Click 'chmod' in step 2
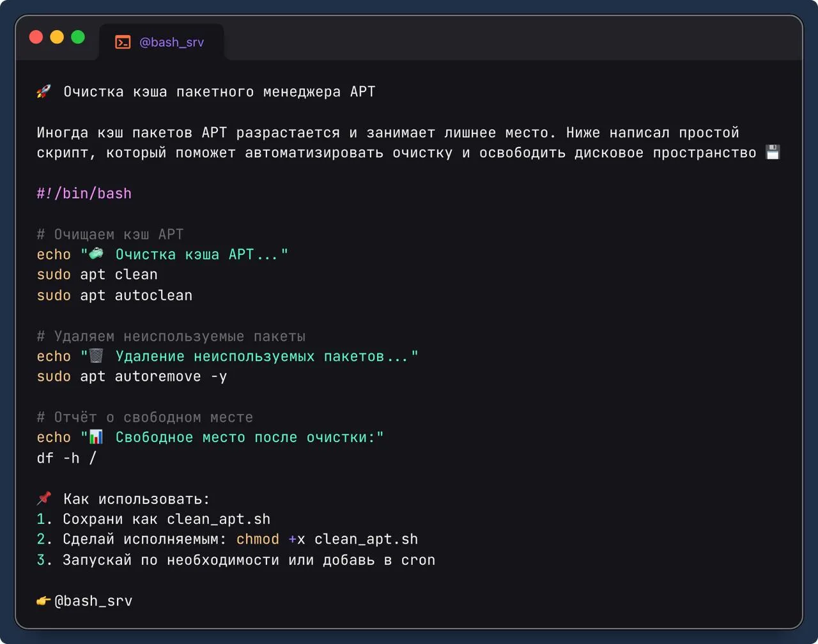This screenshot has height=644, width=818. [258, 539]
